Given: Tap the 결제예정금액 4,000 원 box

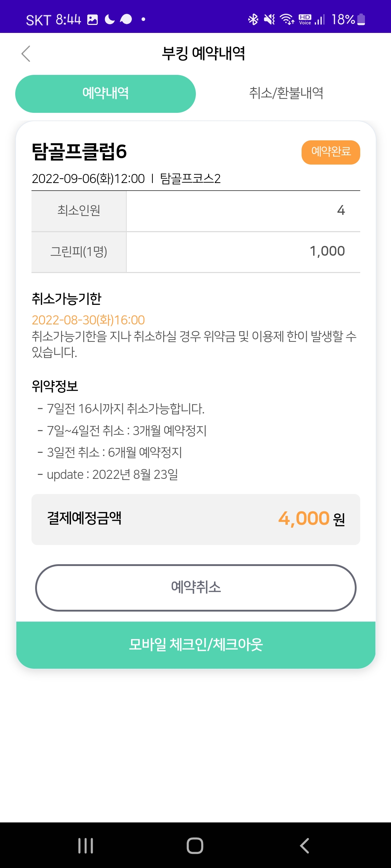Looking at the screenshot, I should tap(195, 519).
